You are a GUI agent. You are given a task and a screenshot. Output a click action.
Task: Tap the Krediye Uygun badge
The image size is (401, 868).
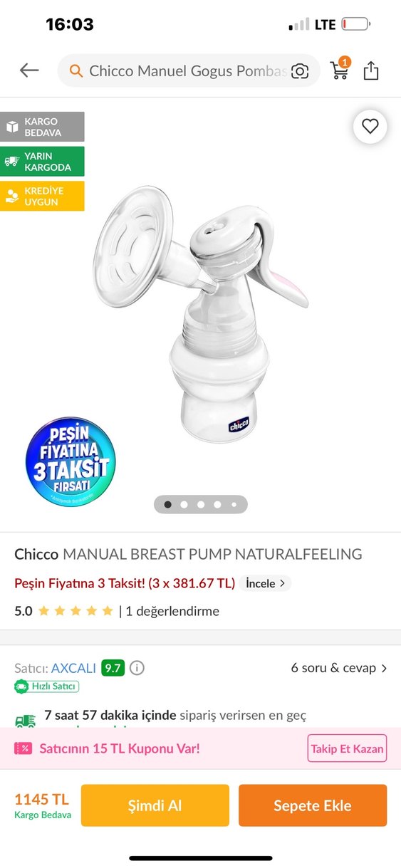click(42, 196)
